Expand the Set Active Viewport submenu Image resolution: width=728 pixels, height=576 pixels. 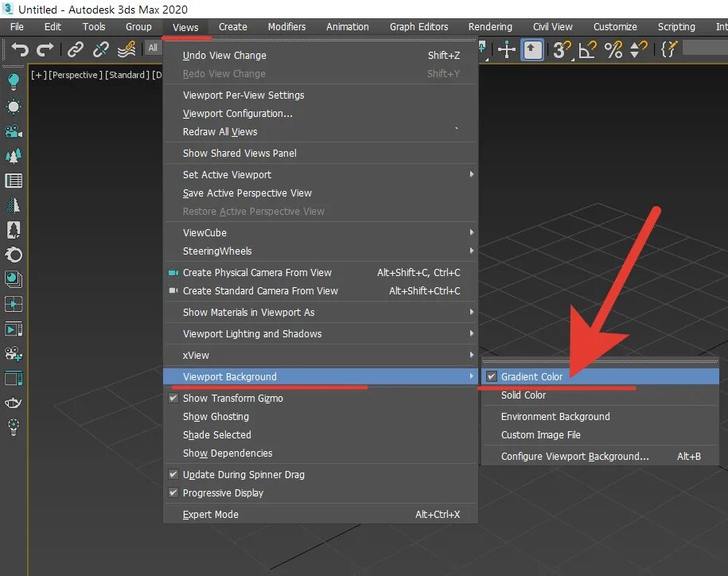[x=321, y=174]
